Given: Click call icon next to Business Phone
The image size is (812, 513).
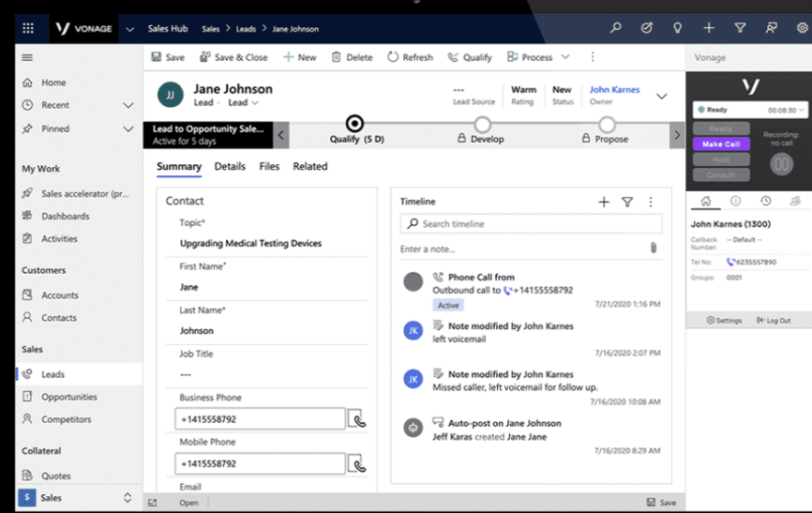Looking at the screenshot, I should coord(357,418).
